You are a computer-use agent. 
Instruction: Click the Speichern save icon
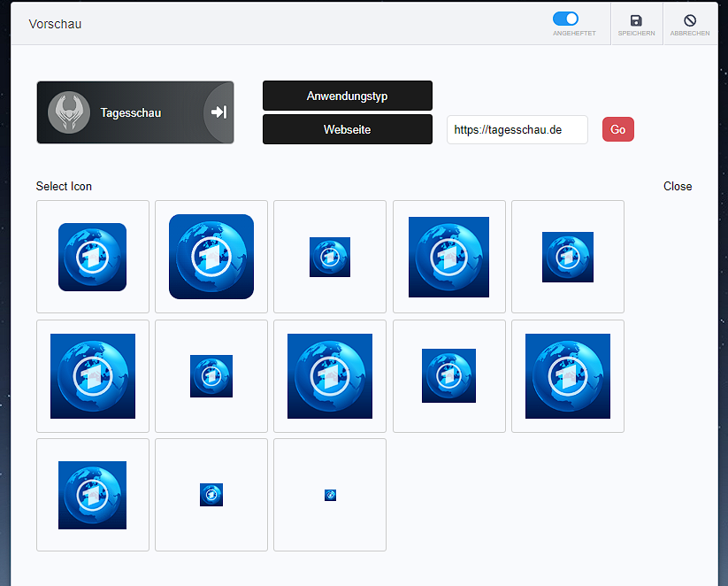point(636,21)
